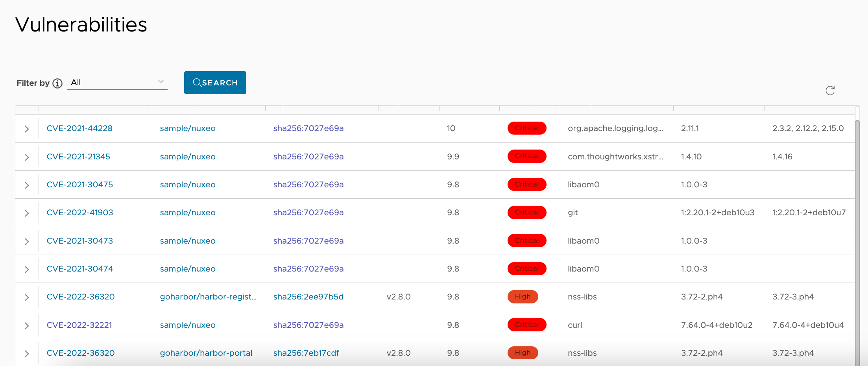Click the Critical badge on the CVE-2022-32221 row

coord(527,325)
